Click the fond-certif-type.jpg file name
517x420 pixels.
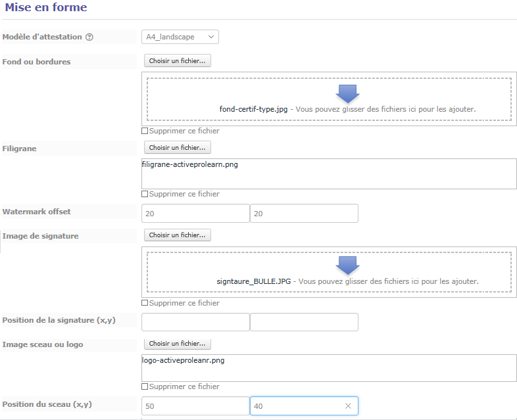pyautogui.click(x=253, y=109)
